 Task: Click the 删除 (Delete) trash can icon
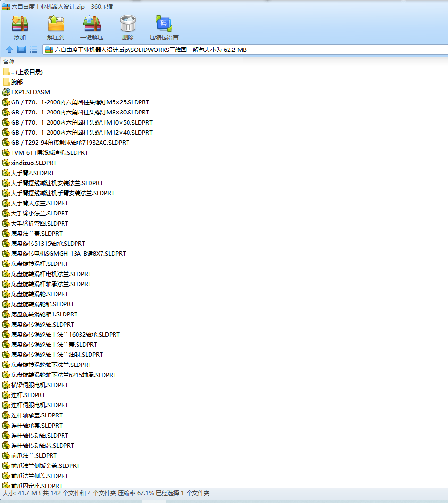click(128, 24)
